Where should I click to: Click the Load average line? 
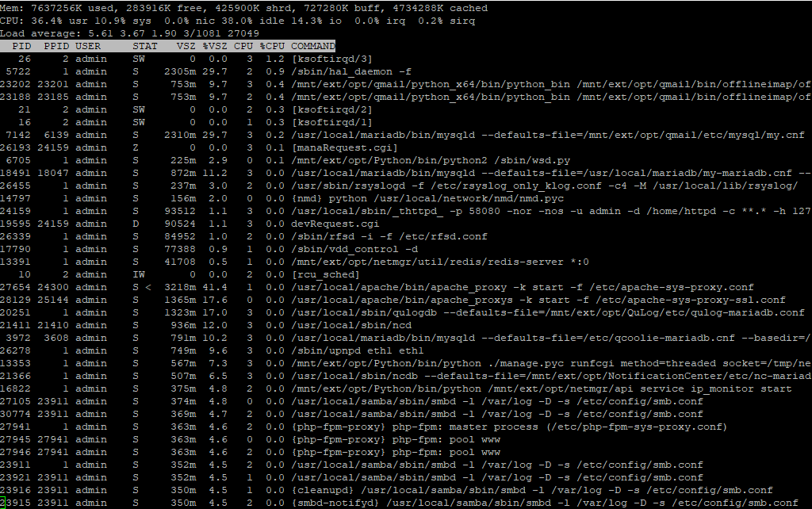pyautogui.click(x=129, y=33)
